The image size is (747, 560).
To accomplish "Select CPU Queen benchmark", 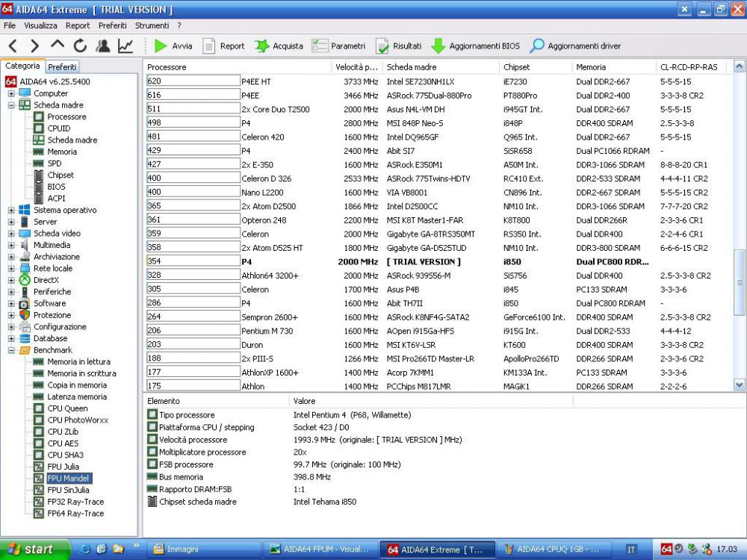I will pyautogui.click(x=67, y=408).
